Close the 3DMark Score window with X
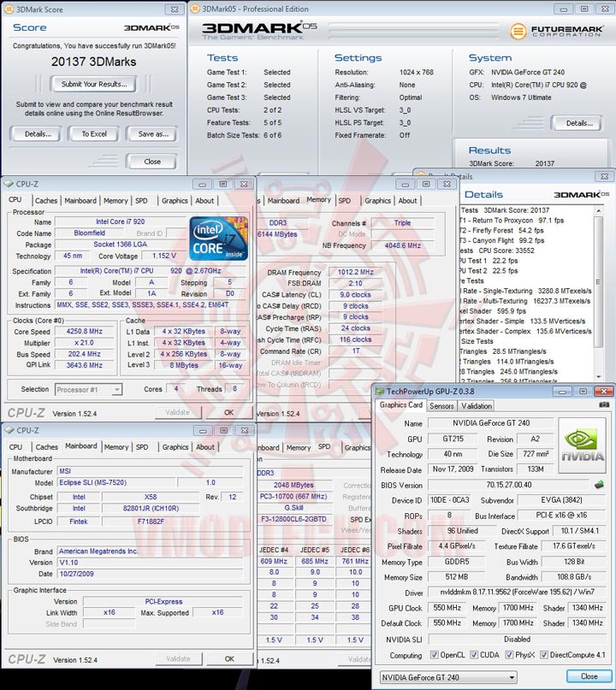Viewport: 616px width, 690px height. pyautogui.click(x=175, y=9)
